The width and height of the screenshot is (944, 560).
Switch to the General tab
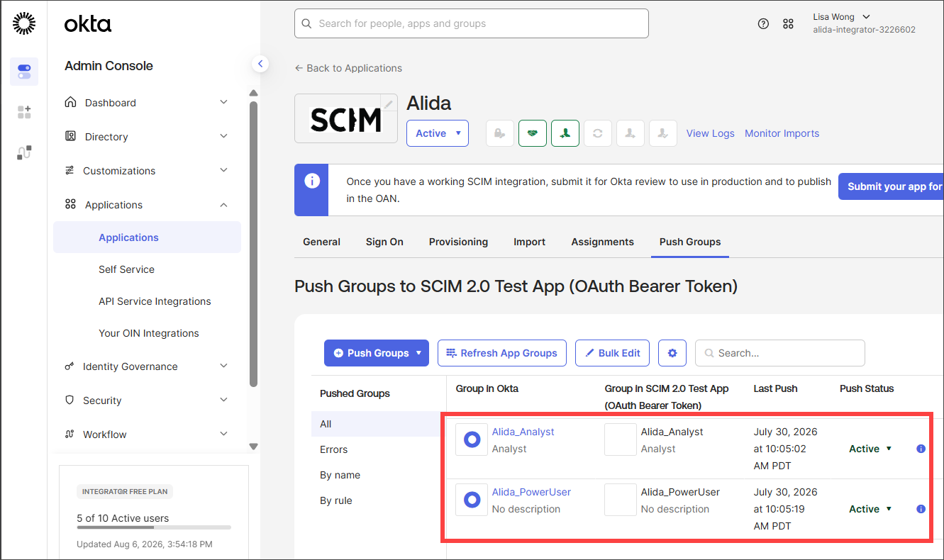[x=321, y=242]
